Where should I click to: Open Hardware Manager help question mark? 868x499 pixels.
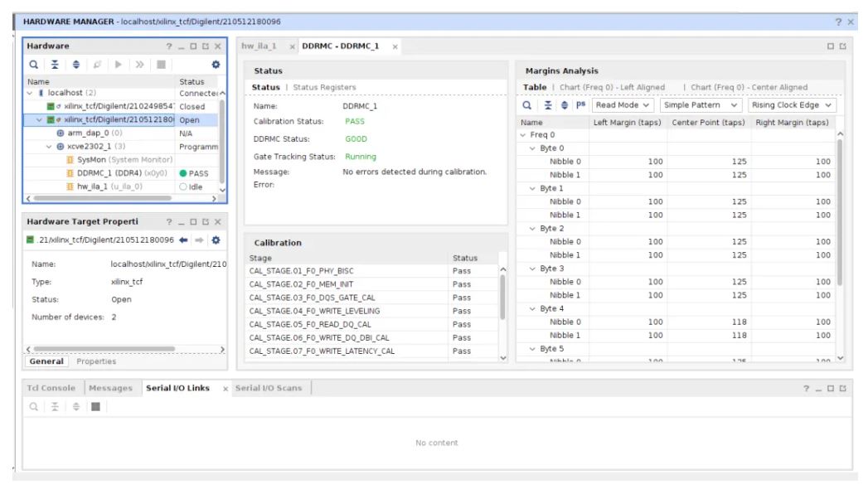(x=838, y=22)
